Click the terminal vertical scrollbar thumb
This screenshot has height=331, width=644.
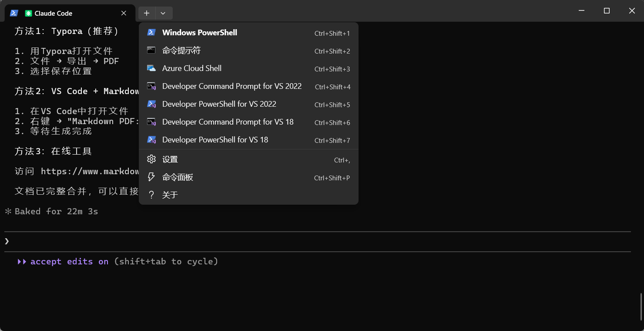(x=641, y=307)
